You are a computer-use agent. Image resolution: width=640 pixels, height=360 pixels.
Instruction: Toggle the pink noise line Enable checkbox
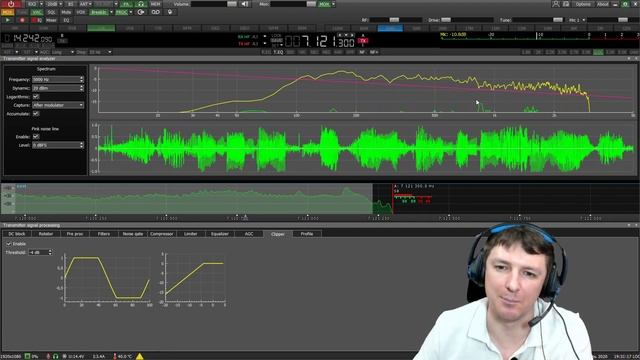[x=36, y=137]
